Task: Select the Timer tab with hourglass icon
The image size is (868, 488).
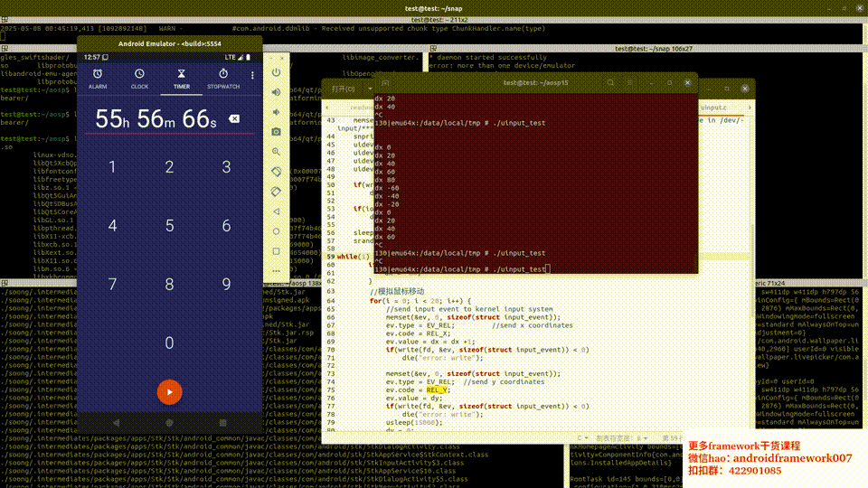Action: 181,79
